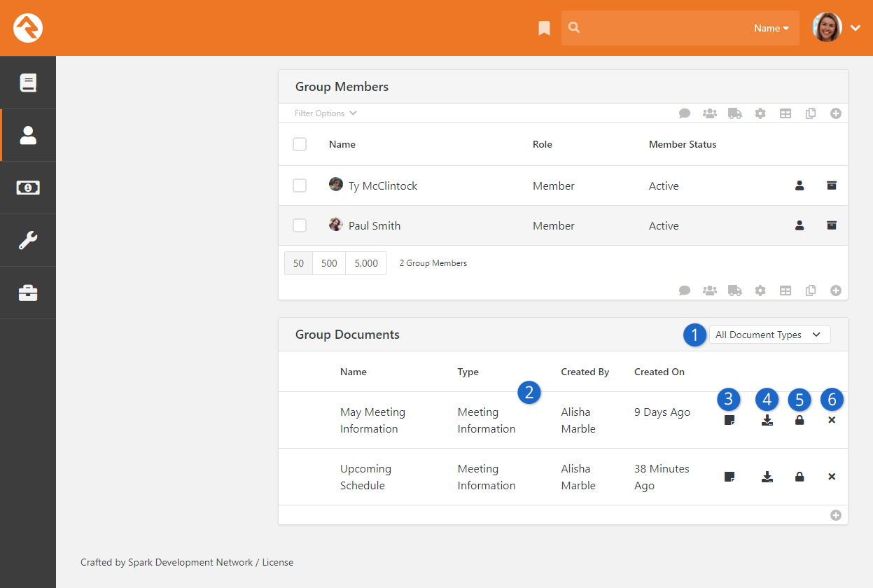Open the People sidebar icon
Image resolution: width=873 pixels, height=588 pixels.
28,135
